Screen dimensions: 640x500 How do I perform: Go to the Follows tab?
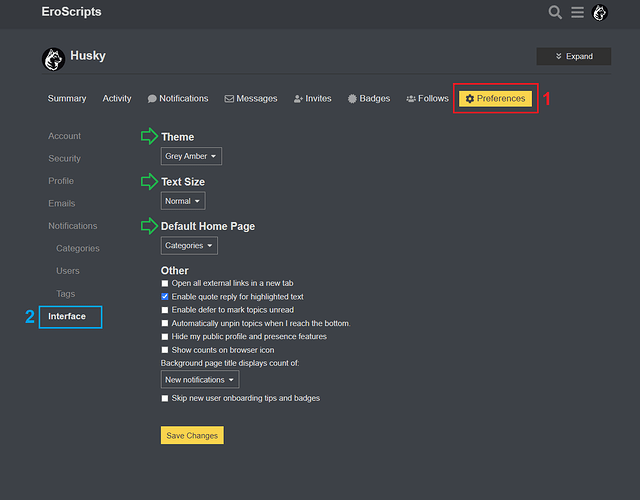pyautogui.click(x=427, y=98)
